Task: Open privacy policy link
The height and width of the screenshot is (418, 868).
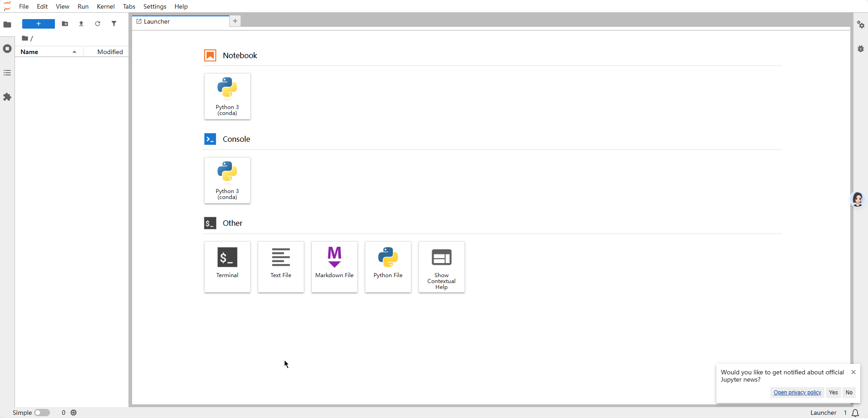Action: [797, 393]
